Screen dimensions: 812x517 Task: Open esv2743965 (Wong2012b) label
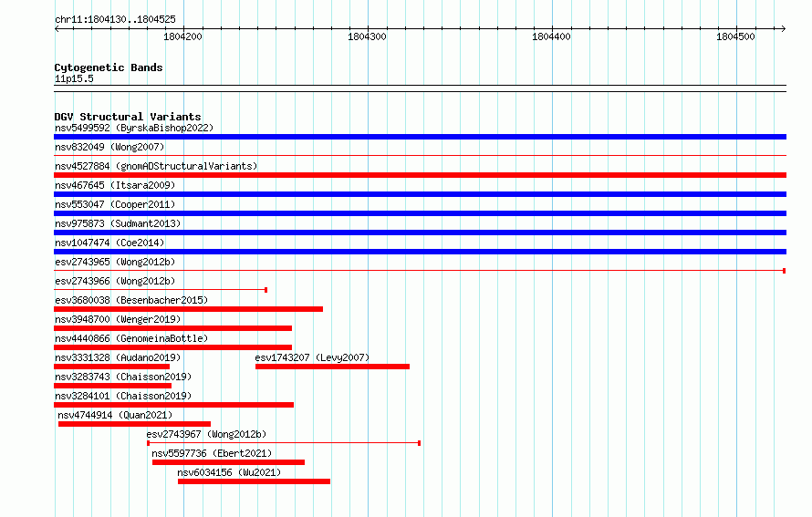[115, 262]
